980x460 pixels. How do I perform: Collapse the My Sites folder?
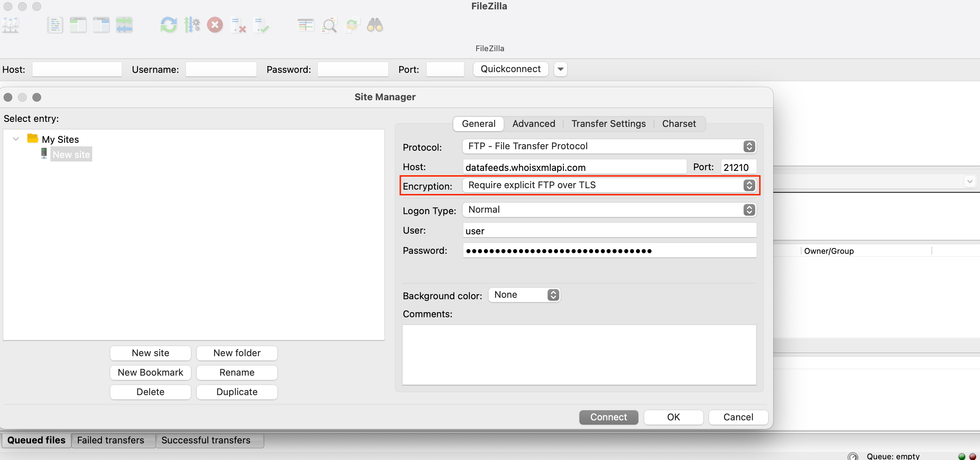click(x=16, y=139)
